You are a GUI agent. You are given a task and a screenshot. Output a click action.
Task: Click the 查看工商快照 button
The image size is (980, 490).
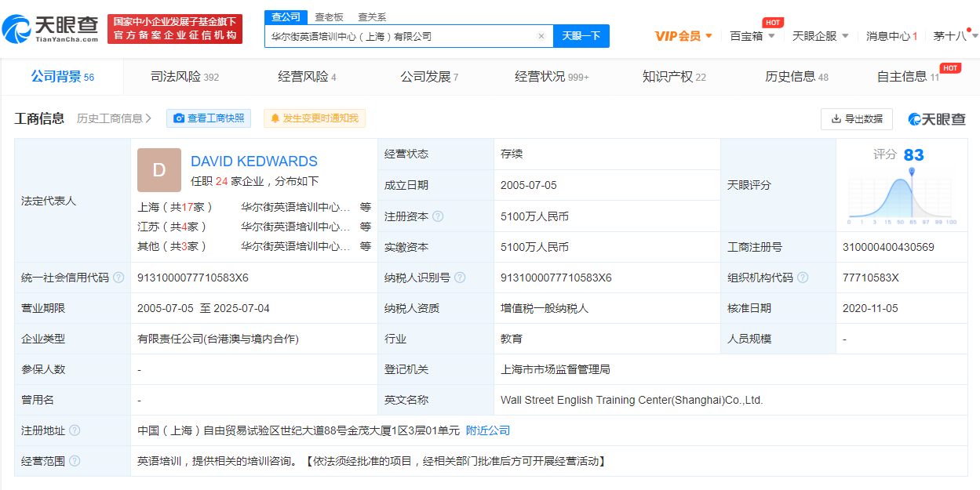pyautogui.click(x=209, y=118)
